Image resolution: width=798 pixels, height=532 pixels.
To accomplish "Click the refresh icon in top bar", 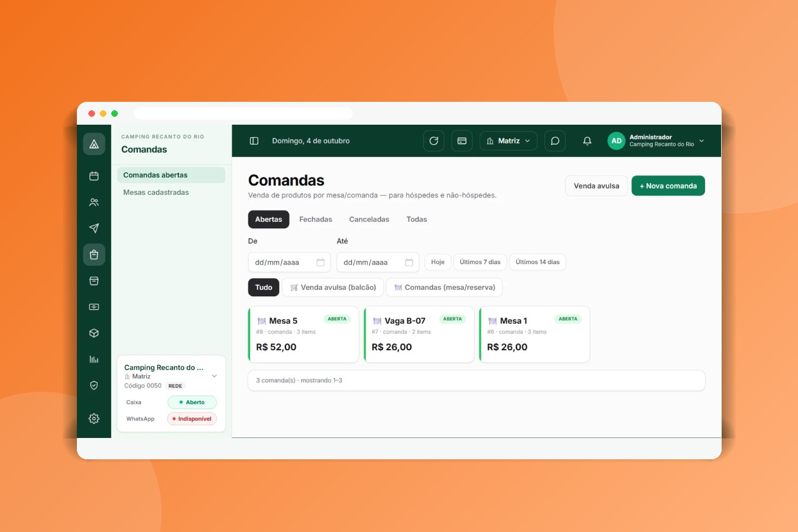I will tap(434, 141).
